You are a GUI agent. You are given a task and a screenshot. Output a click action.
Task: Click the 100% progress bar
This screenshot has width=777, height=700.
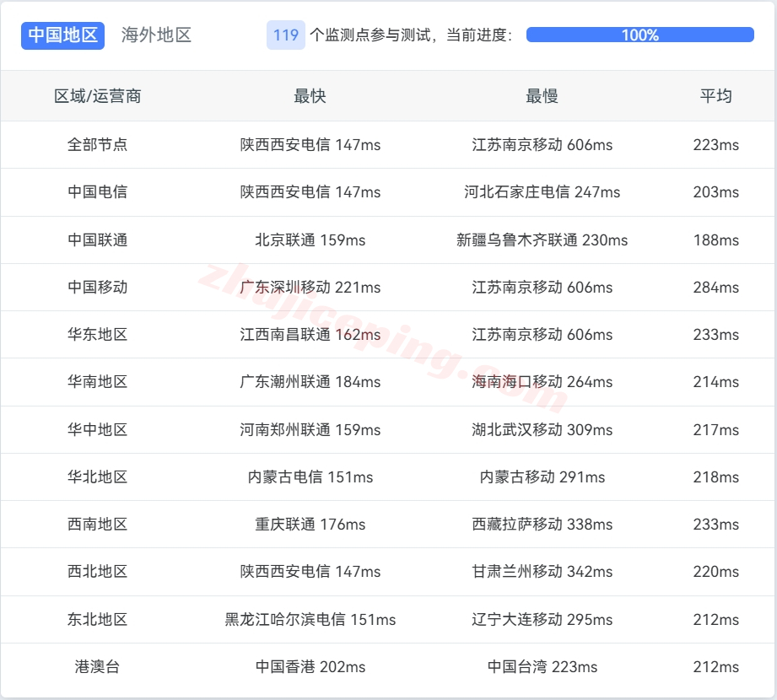(639, 35)
